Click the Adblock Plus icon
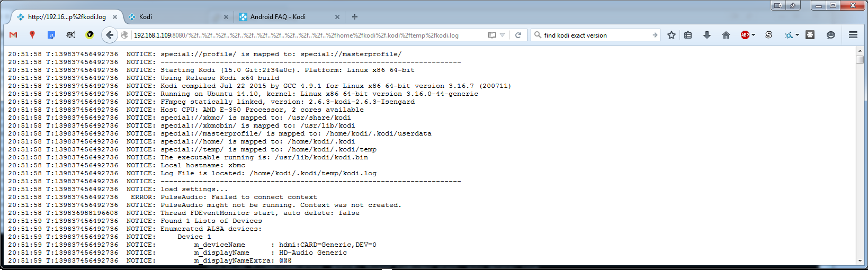This screenshot has width=868, height=270. 745,35
